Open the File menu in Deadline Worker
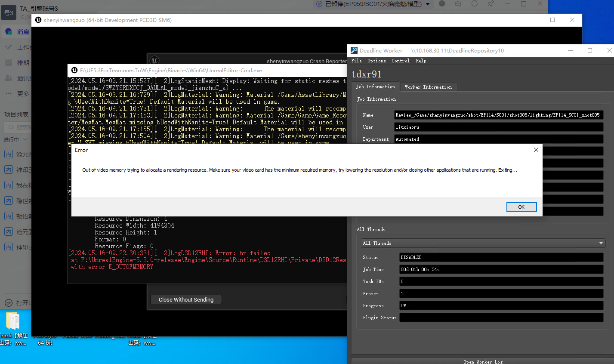Viewport: 614px width, 364px height. tap(356, 61)
